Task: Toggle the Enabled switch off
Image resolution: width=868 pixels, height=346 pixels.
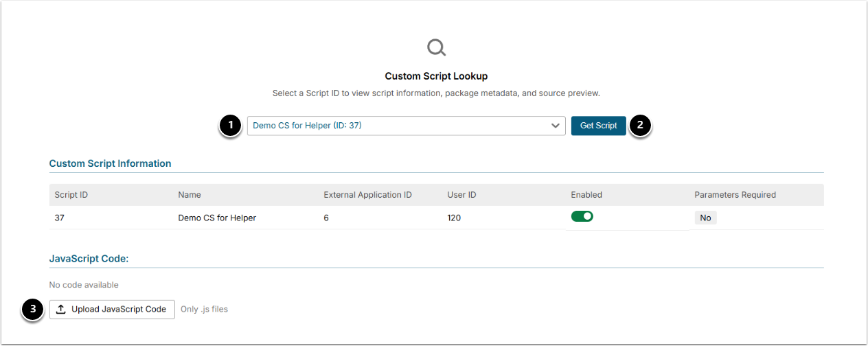Action: [x=582, y=217]
